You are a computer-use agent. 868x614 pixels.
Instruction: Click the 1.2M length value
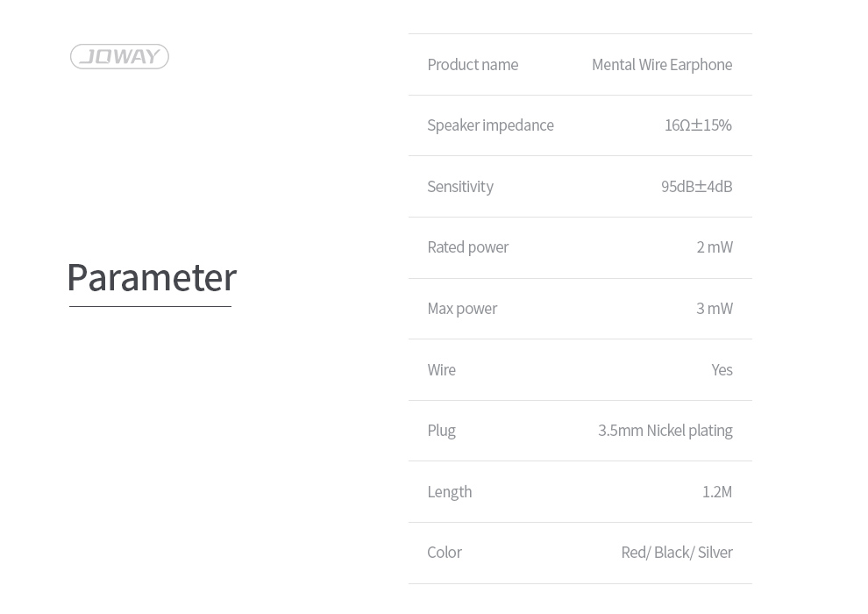pos(717,492)
